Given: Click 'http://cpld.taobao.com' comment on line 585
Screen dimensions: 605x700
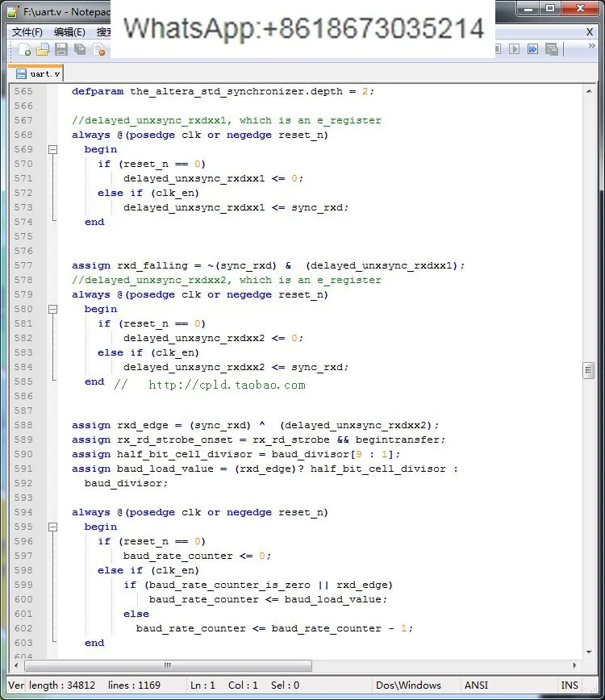Looking at the screenshot, I should click(227, 385).
